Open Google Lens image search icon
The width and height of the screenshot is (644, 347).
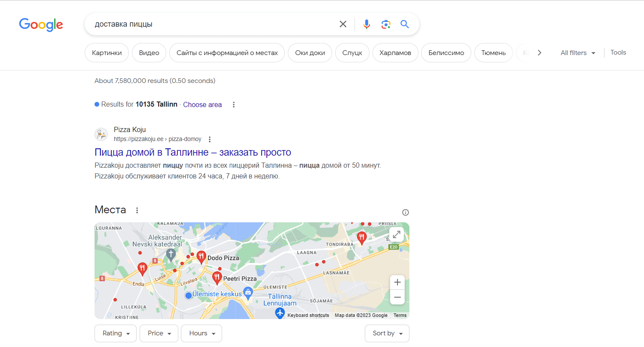coord(386,24)
